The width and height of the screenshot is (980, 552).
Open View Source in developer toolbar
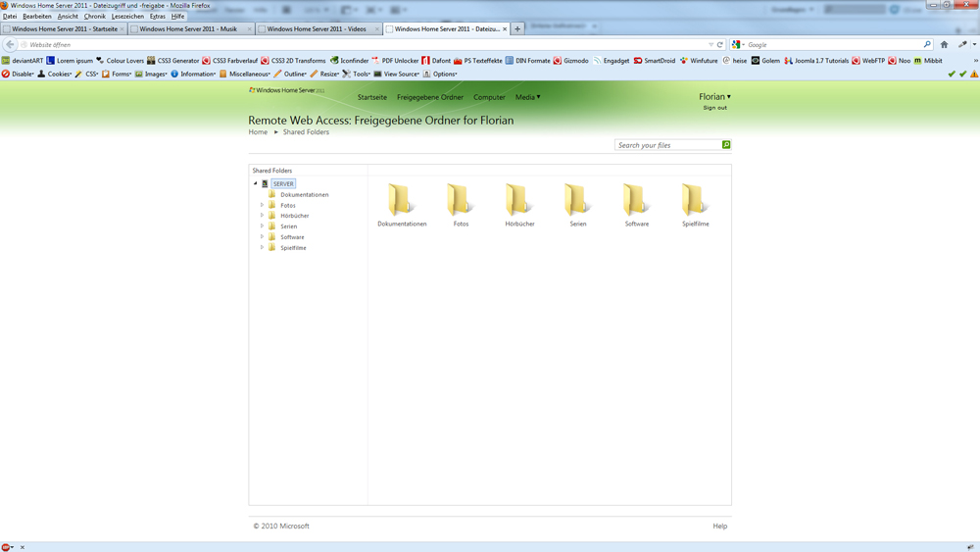coord(396,74)
